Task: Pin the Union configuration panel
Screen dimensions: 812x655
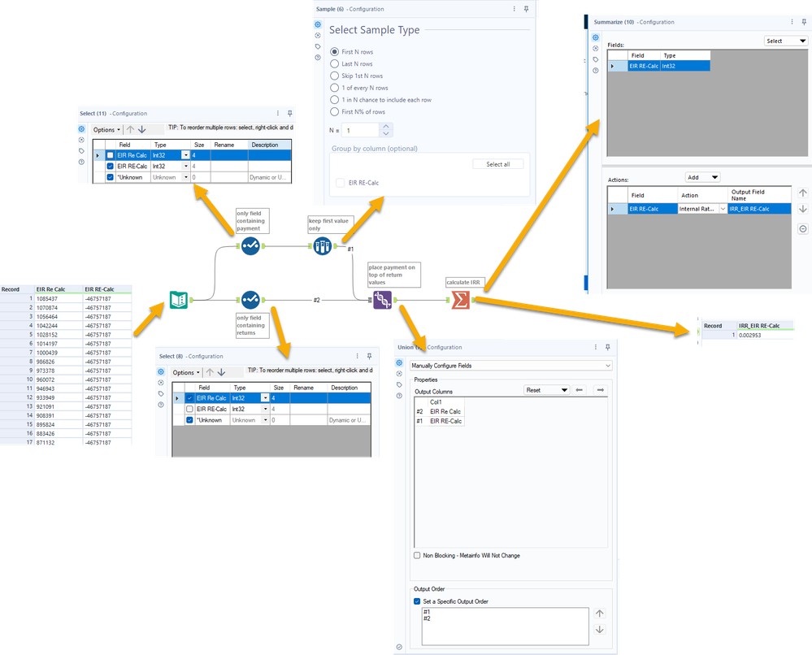Action: tap(607, 348)
